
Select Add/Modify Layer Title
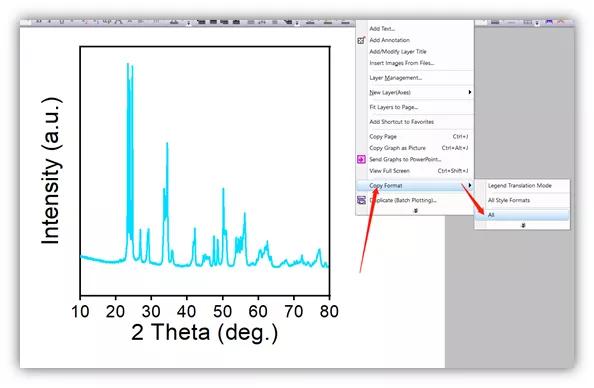click(x=398, y=52)
